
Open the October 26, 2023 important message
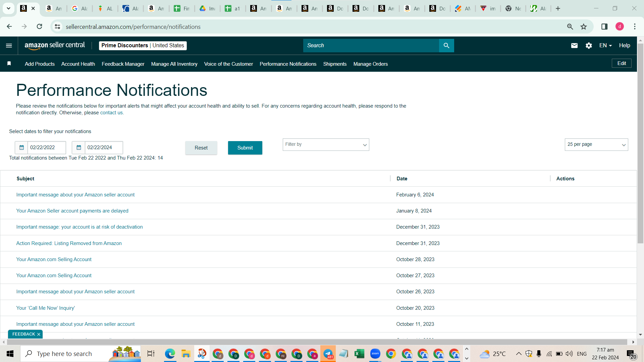(75, 292)
